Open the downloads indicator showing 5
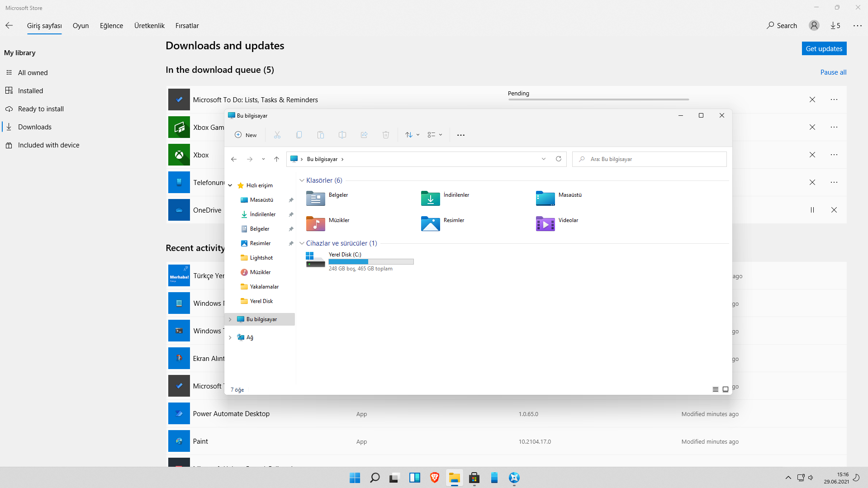Viewport: 868px width, 488px height. (835, 26)
